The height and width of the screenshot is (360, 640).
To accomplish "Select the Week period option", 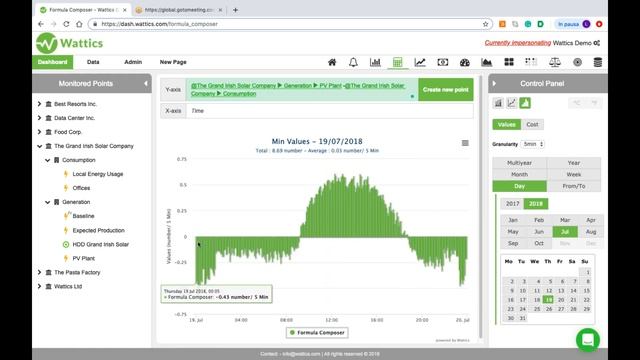I will click(x=573, y=174).
